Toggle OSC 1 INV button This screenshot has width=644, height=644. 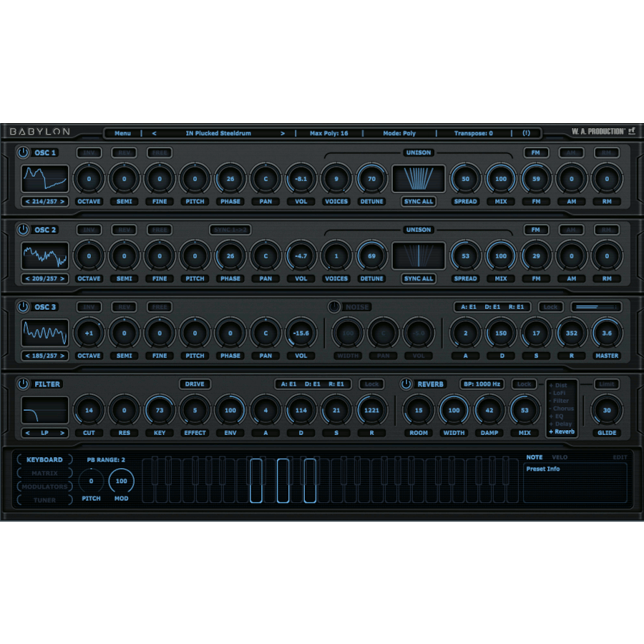[x=89, y=153]
